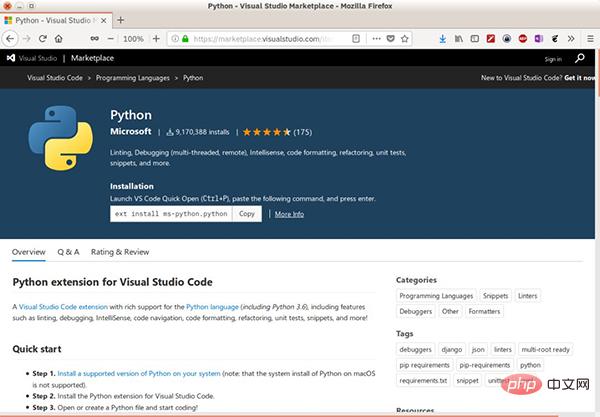Image resolution: width=600 pixels, height=417 pixels.
Task: Open the Microsoft publisher link
Action: [x=131, y=132]
